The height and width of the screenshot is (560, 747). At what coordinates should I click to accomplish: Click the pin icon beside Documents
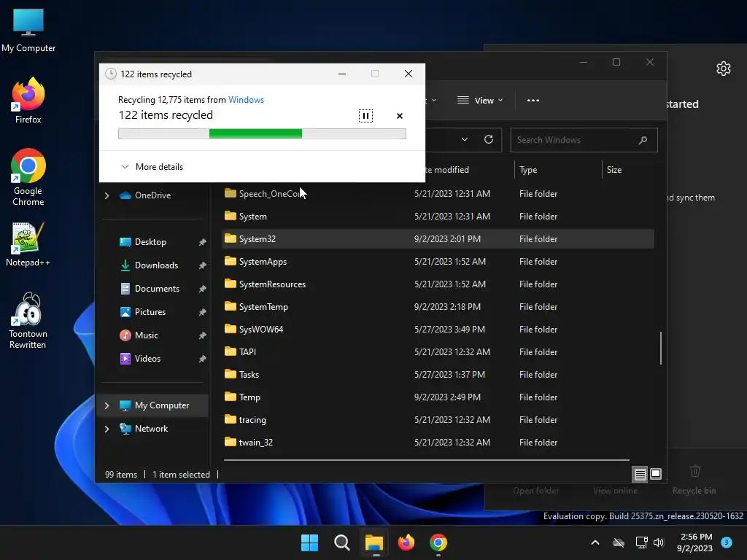click(x=202, y=289)
